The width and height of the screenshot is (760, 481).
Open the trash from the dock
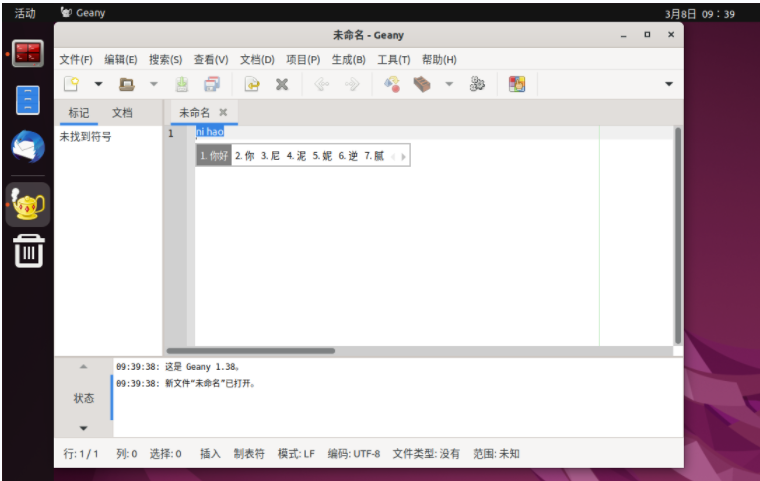point(29,251)
